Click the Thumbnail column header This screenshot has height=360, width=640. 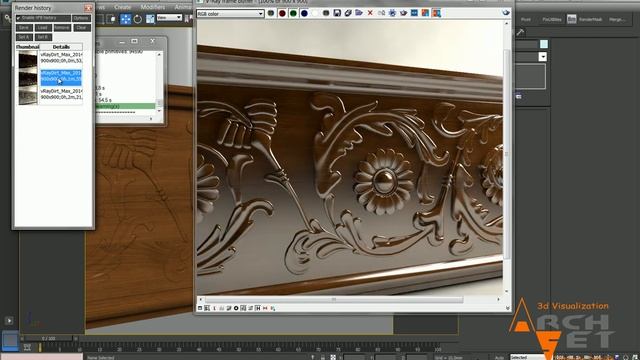pyautogui.click(x=28, y=47)
